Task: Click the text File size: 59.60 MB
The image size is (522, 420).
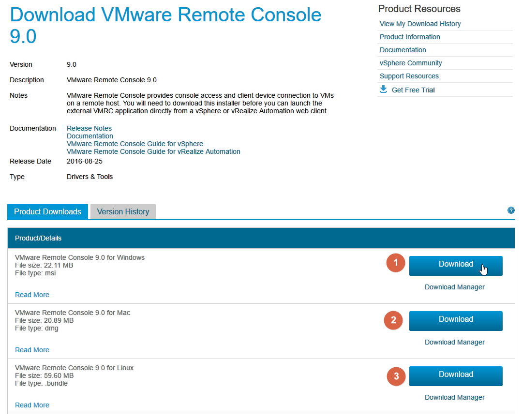Action: (x=45, y=375)
